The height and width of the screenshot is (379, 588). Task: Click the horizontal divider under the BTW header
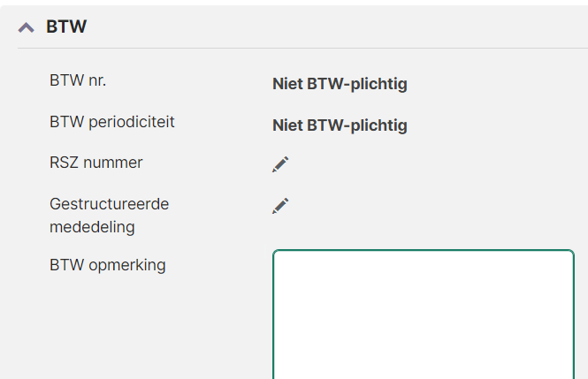click(302, 48)
